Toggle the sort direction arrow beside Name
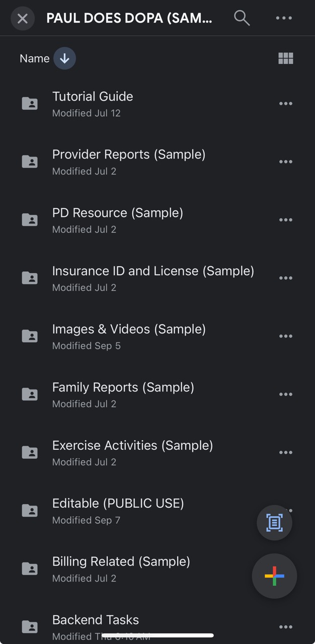315x644 pixels. (64, 58)
